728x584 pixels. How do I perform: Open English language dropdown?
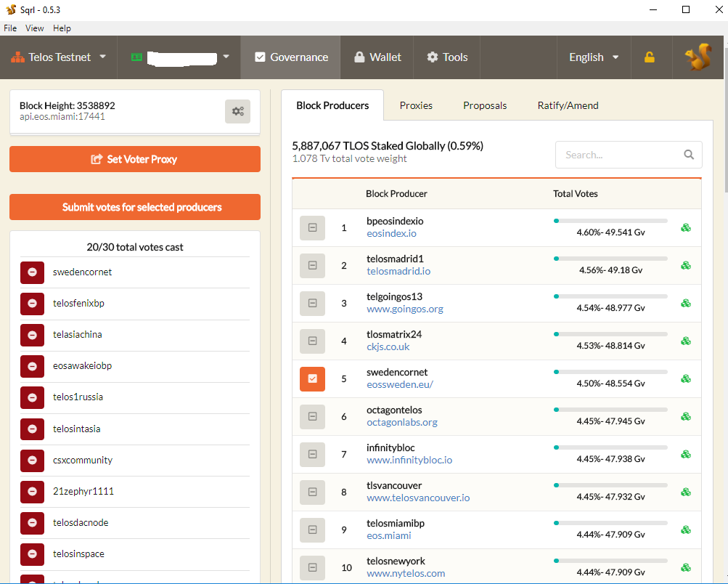[594, 57]
